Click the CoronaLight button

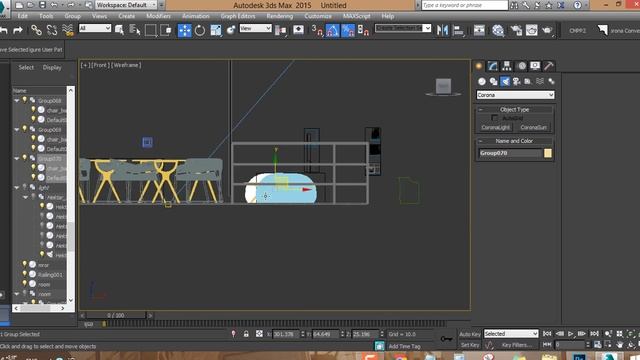click(496, 127)
